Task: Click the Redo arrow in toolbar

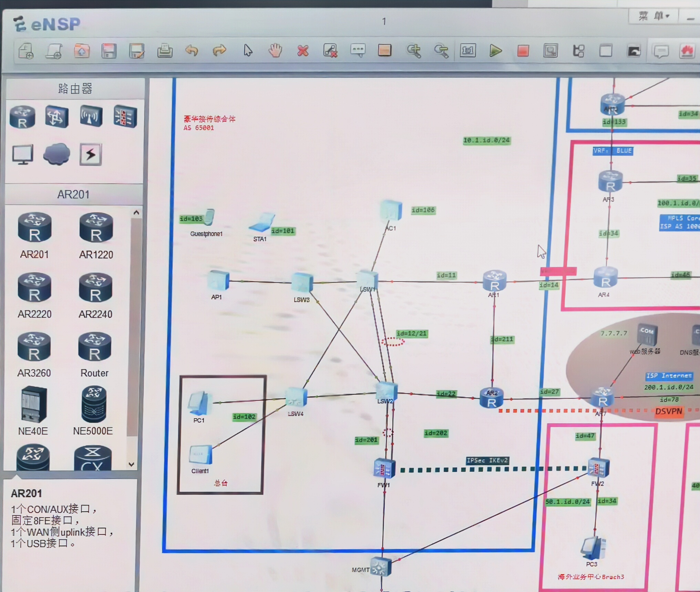Action: coord(219,51)
